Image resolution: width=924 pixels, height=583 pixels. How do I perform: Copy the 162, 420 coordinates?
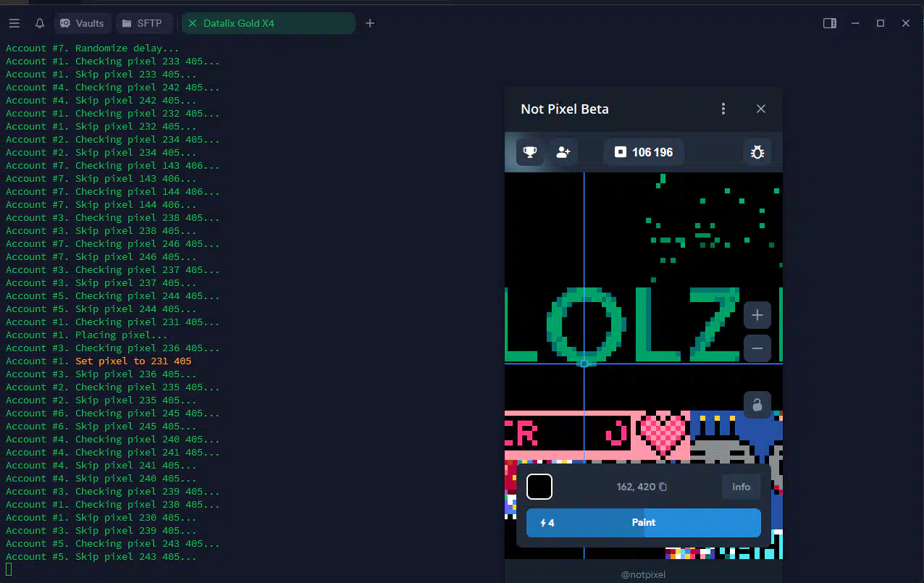click(x=663, y=487)
